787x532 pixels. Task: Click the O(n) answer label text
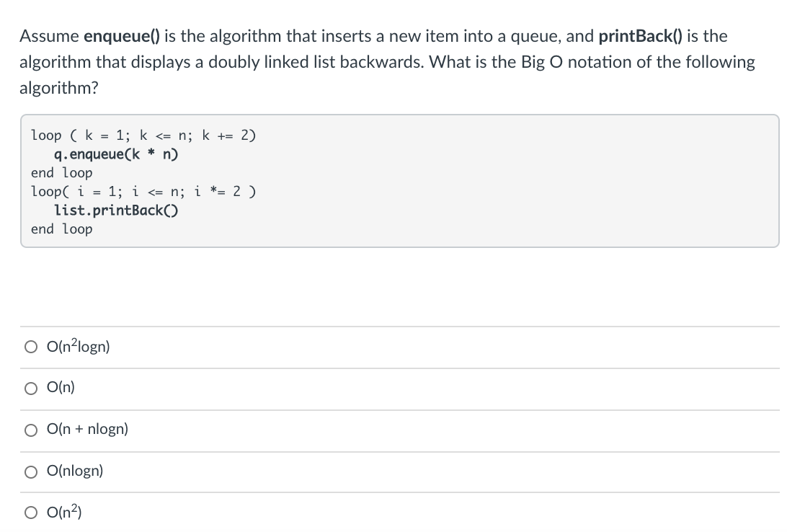point(61,387)
